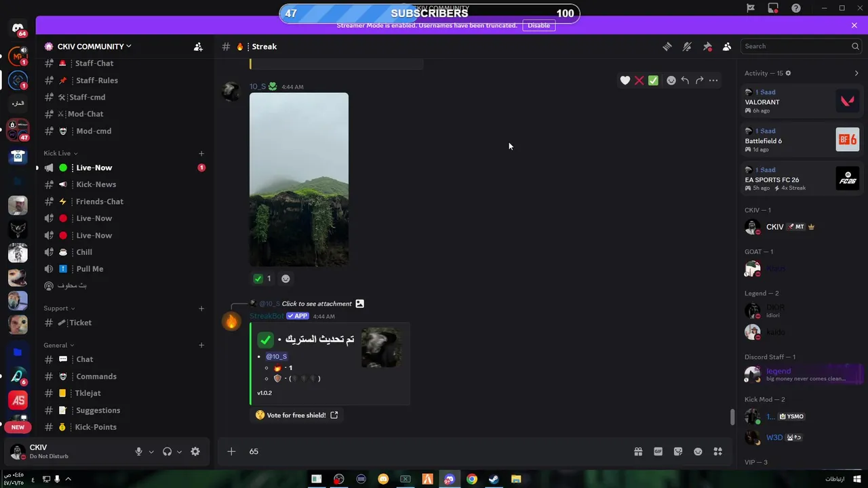Open Activity settings gear

pos(788,73)
